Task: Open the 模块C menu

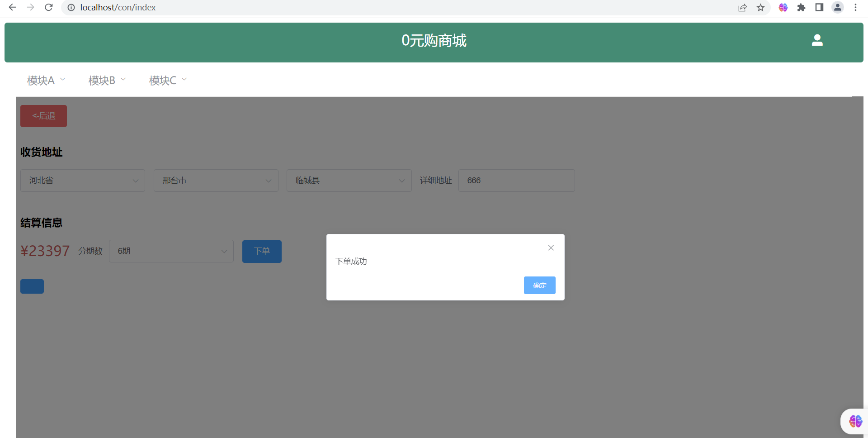Action: (x=168, y=80)
